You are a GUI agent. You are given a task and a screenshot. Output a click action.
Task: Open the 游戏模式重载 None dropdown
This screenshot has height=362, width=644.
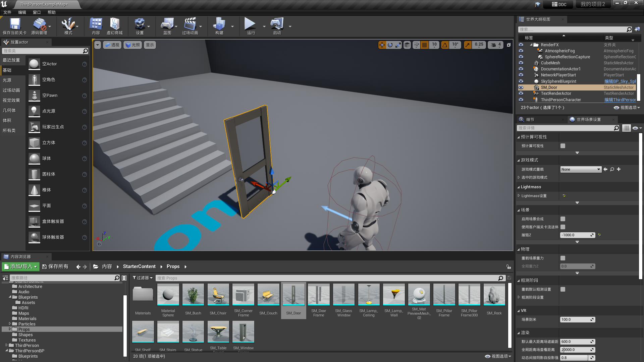pos(581,169)
